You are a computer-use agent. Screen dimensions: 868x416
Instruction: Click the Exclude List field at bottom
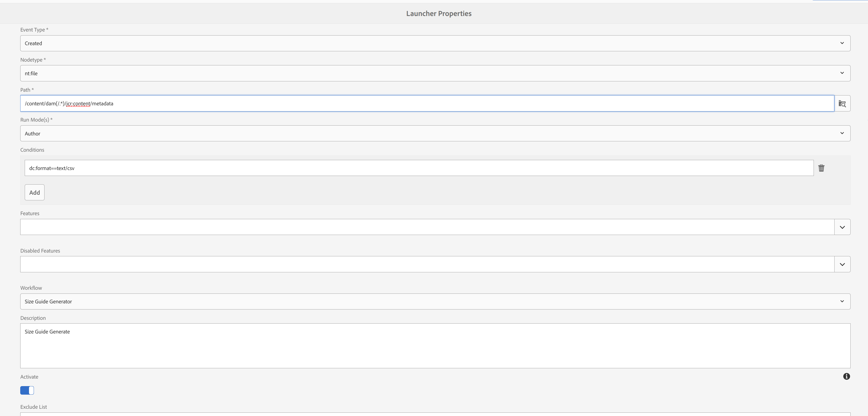pyautogui.click(x=435, y=414)
